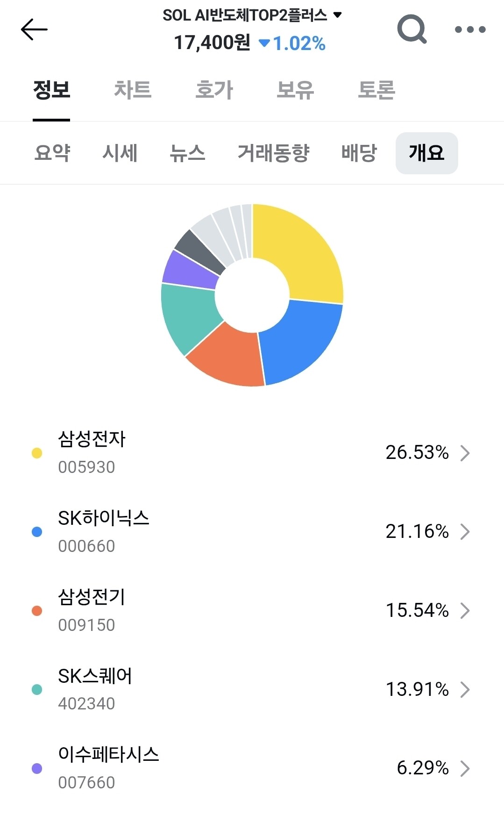Select the 배당 sub-tab
This screenshot has width=504, height=823.
pyautogui.click(x=359, y=153)
